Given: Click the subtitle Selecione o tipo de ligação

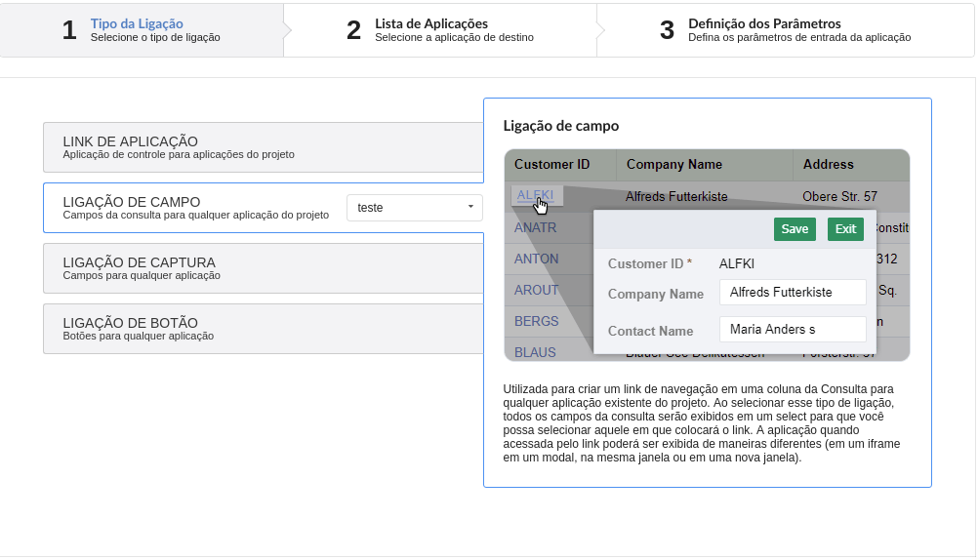Looking at the screenshot, I should (x=155, y=37).
